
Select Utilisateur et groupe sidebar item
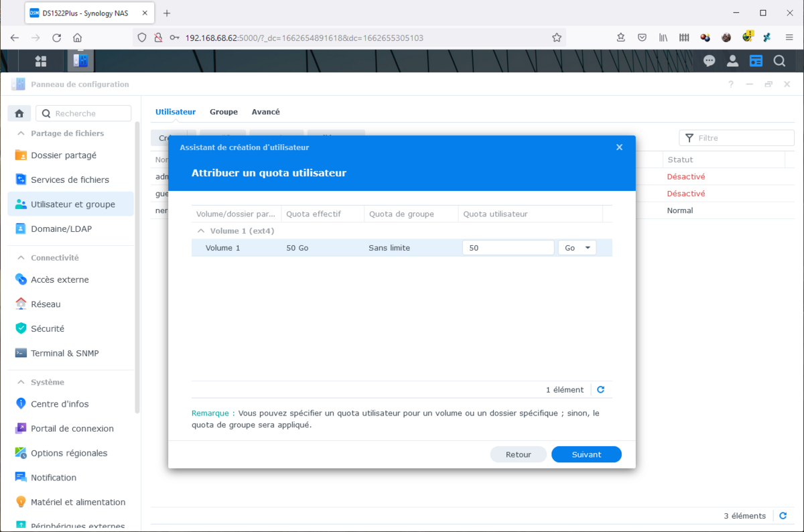tap(71, 204)
